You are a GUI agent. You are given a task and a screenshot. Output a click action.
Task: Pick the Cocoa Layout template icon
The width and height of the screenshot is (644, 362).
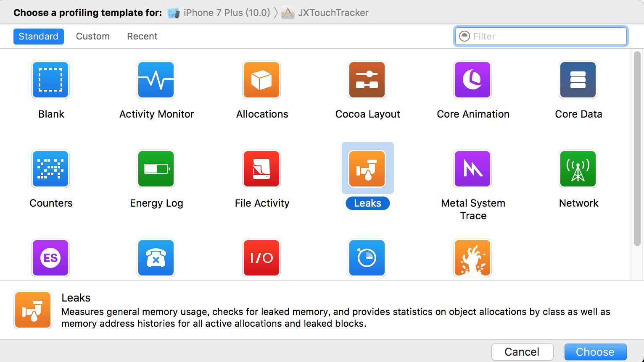(x=367, y=80)
